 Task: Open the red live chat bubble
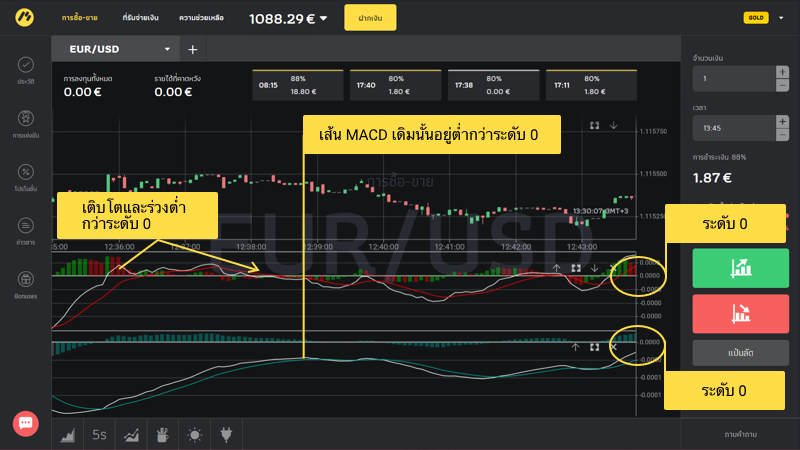(x=26, y=423)
